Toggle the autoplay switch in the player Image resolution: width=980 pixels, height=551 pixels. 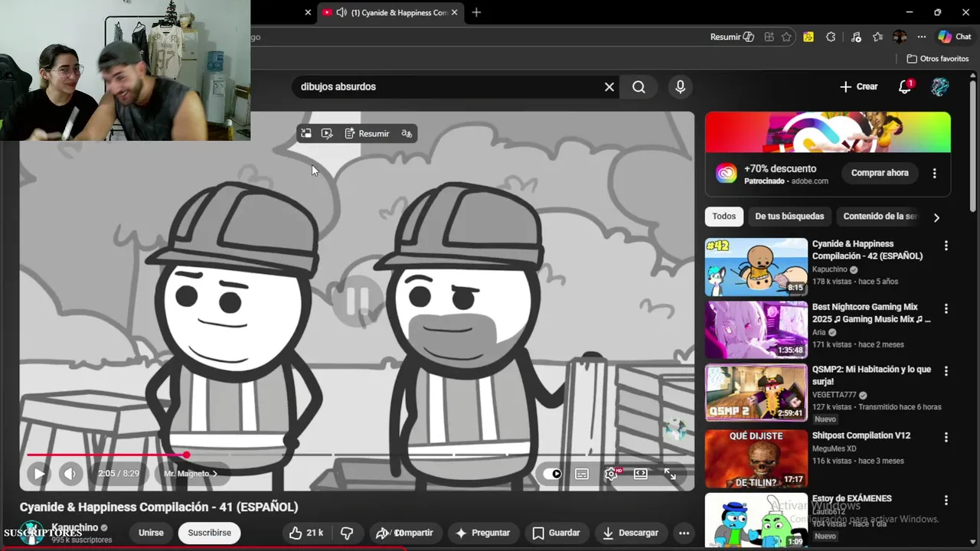tap(553, 474)
